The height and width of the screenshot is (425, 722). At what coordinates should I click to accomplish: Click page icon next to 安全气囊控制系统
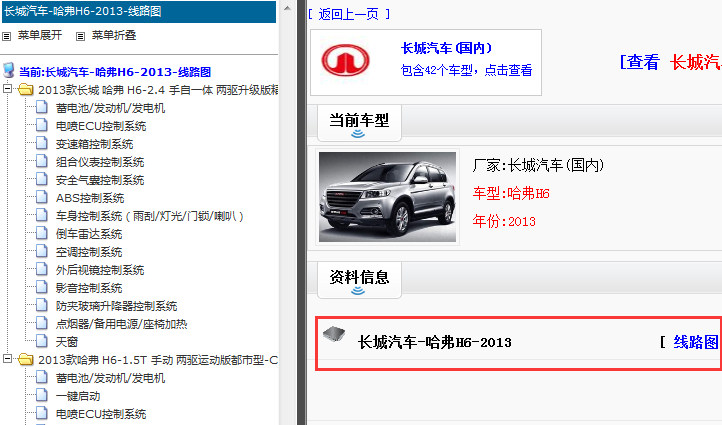point(42,179)
